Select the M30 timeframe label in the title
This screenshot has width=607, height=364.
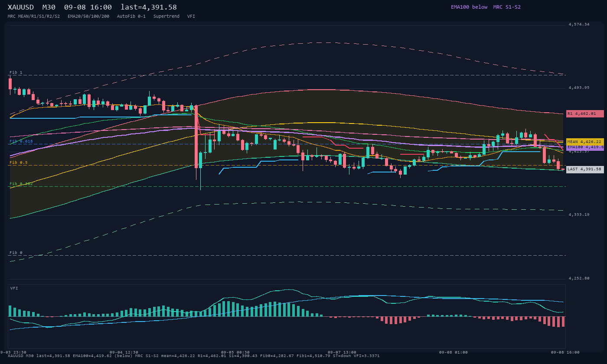coord(49,7)
